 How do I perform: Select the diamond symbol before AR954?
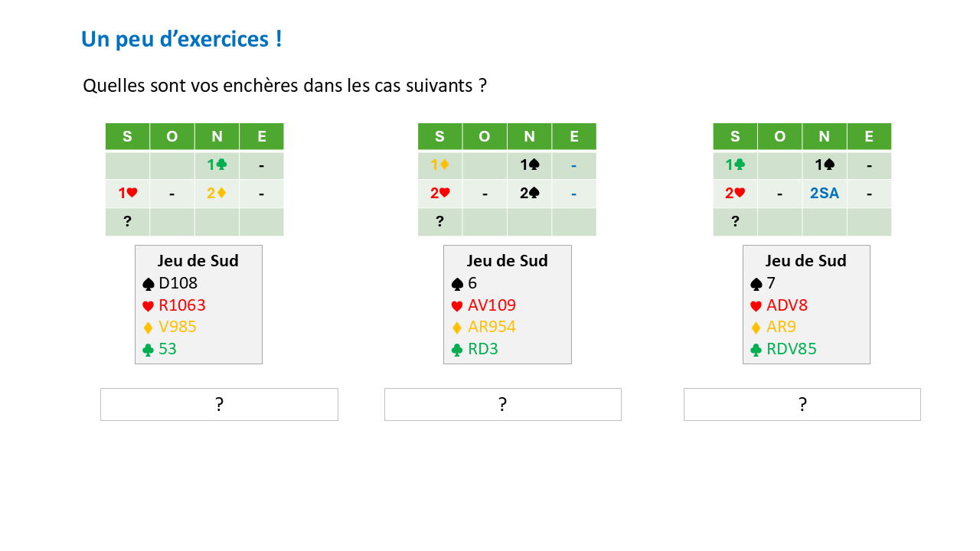[458, 328]
